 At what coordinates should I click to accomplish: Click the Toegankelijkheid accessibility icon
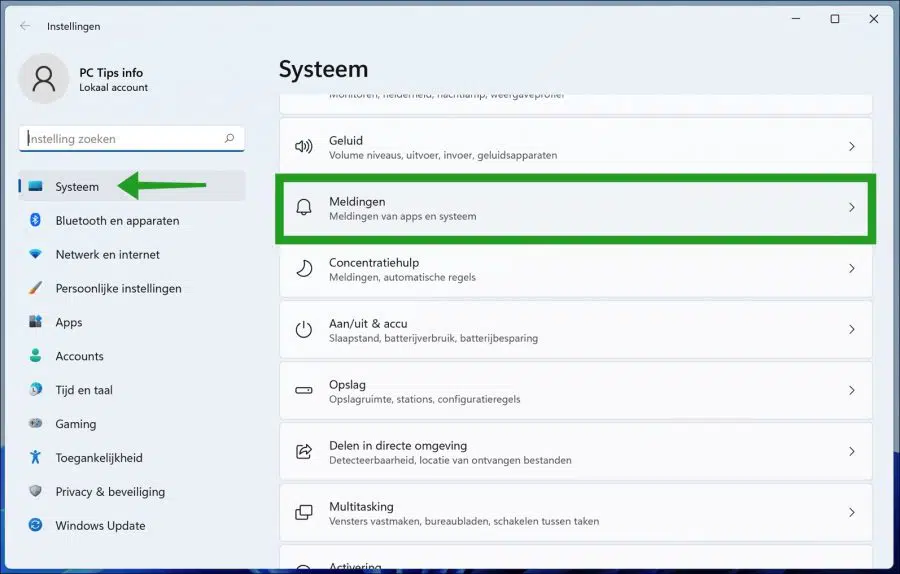point(36,457)
